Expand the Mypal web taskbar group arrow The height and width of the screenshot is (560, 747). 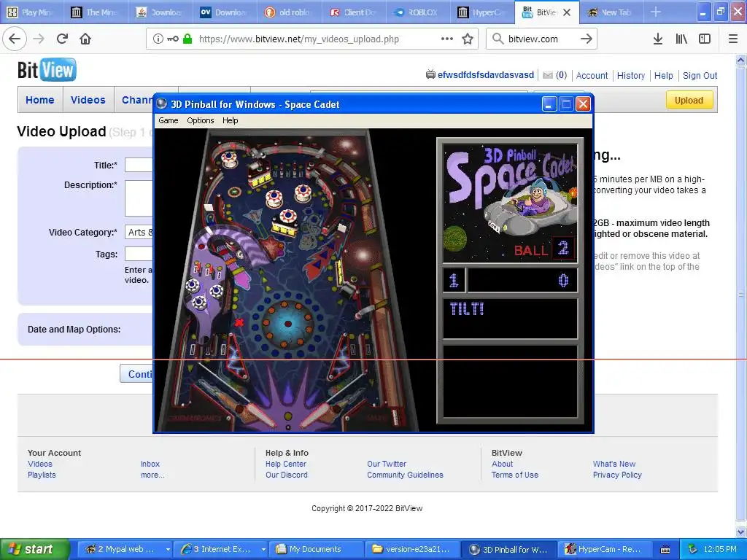point(168,550)
